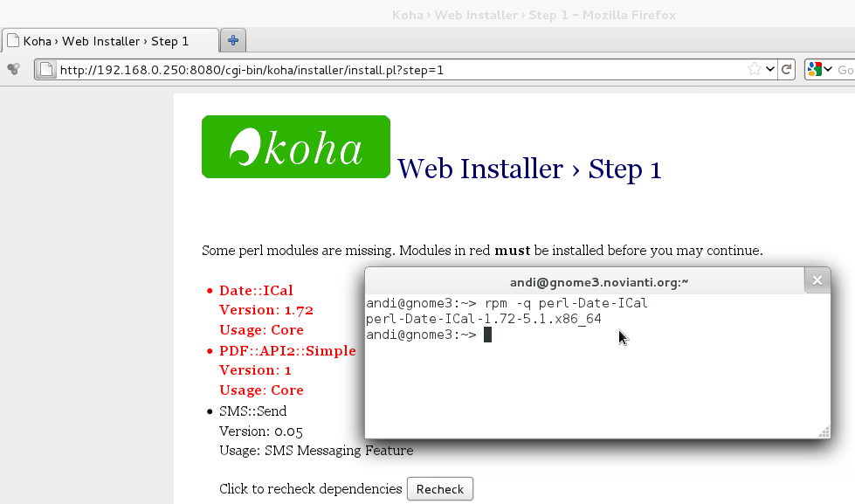Viewport: 855px width, 504px height.
Task: Select the Koha Web Installer Step 1 tab
Action: point(110,41)
